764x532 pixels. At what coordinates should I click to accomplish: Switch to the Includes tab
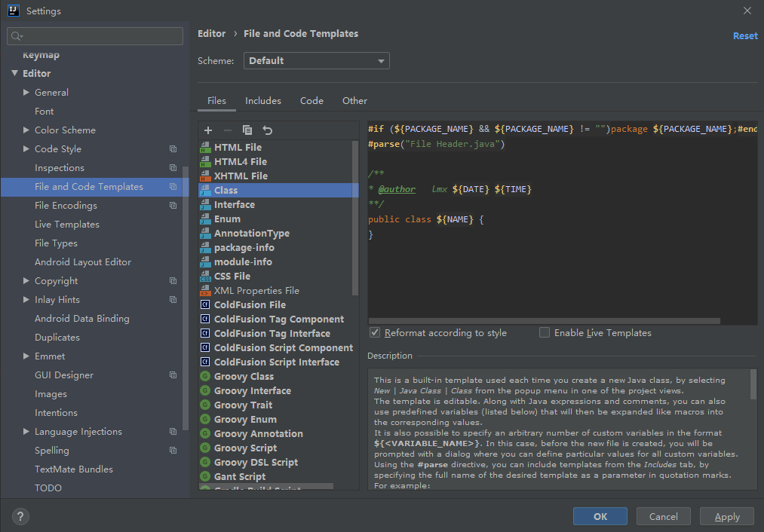point(263,101)
